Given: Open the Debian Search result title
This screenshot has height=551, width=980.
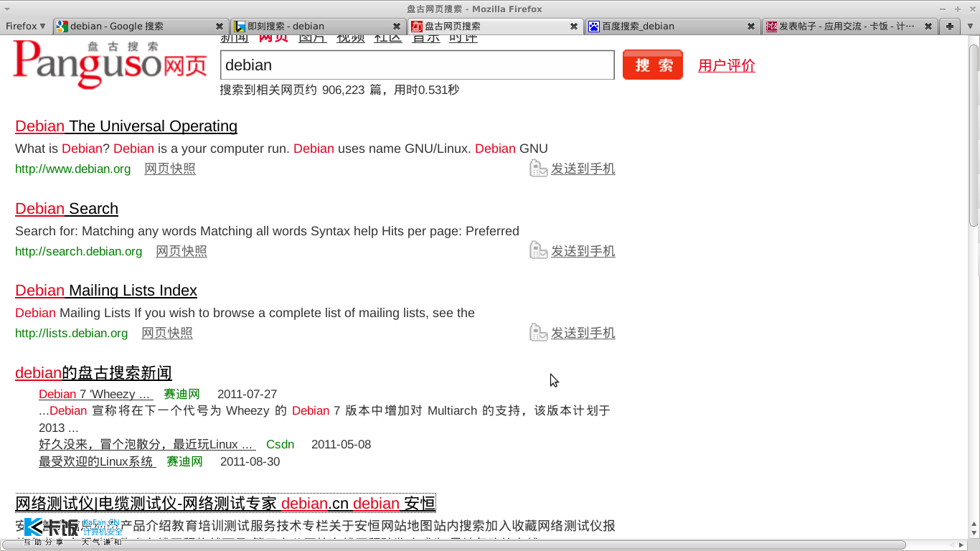Looking at the screenshot, I should click(67, 209).
